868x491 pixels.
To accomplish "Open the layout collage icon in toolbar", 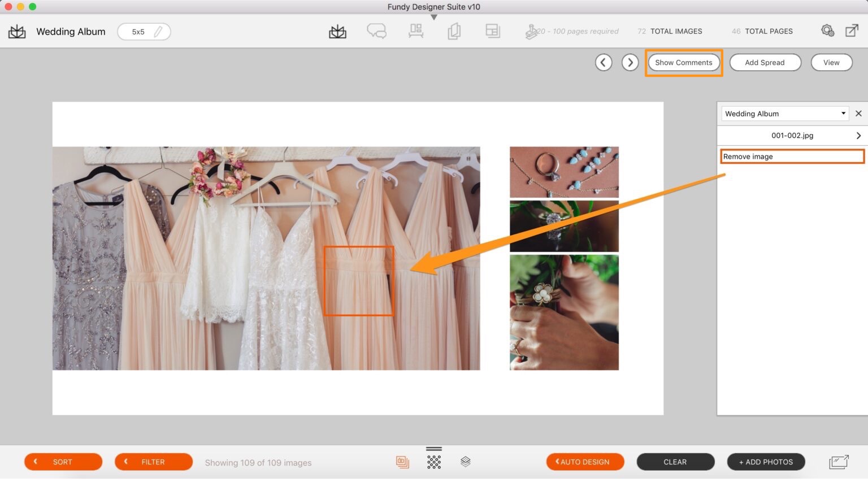I will click(493, 31).
